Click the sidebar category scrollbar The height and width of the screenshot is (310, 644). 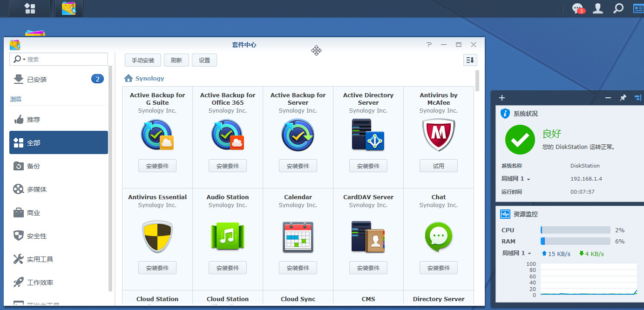[110, 178]
